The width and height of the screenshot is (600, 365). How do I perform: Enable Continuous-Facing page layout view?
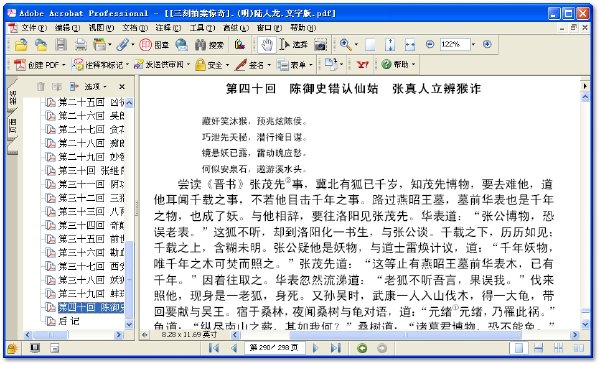[x=558, y=348]
